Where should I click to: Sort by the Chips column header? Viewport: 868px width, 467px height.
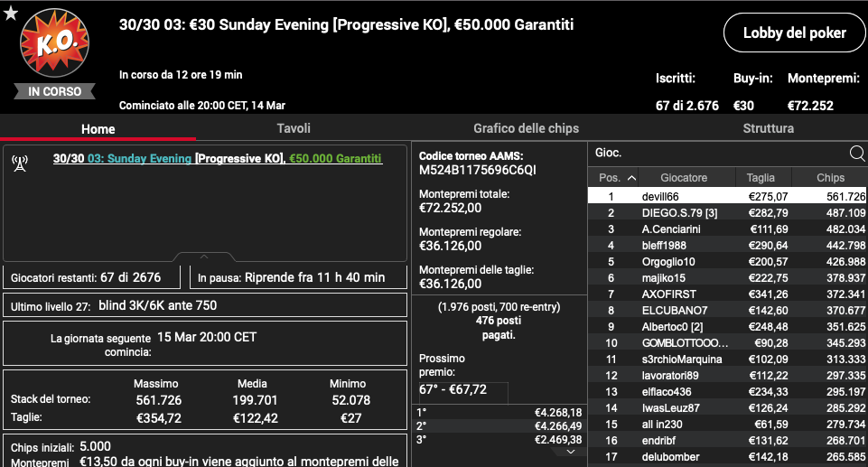pyautogui.click(x=830, y=178)
